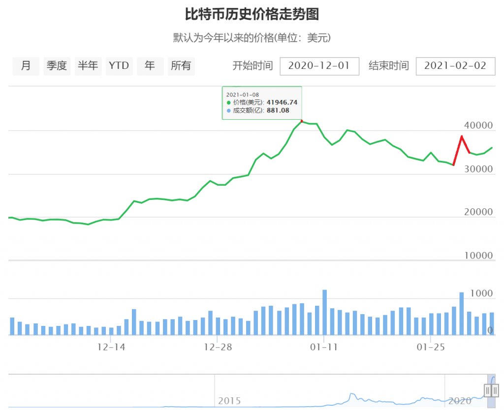Choose the 年 range option
504x420 pixels.
click(150, 66)
